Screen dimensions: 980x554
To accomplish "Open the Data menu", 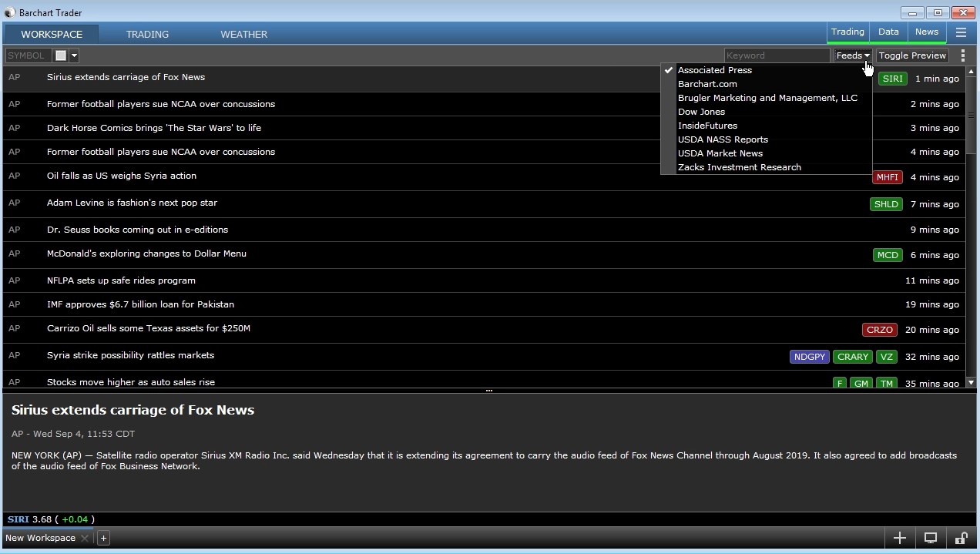I will coord(888,32).
